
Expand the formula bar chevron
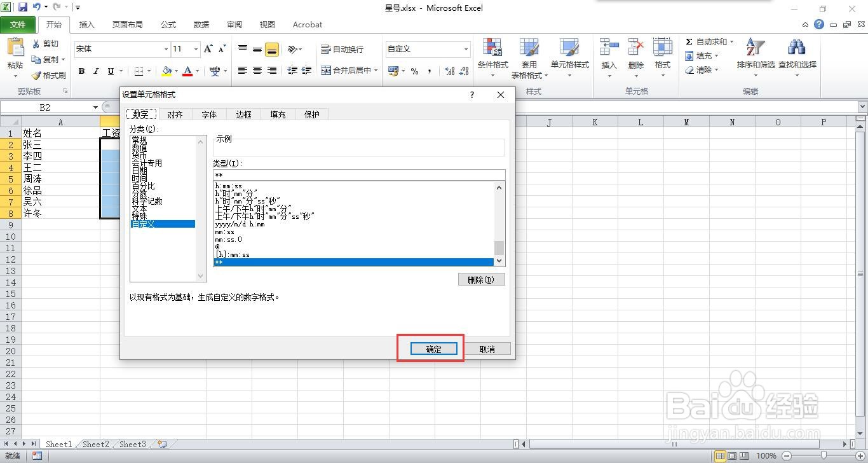tap(862, 107)
